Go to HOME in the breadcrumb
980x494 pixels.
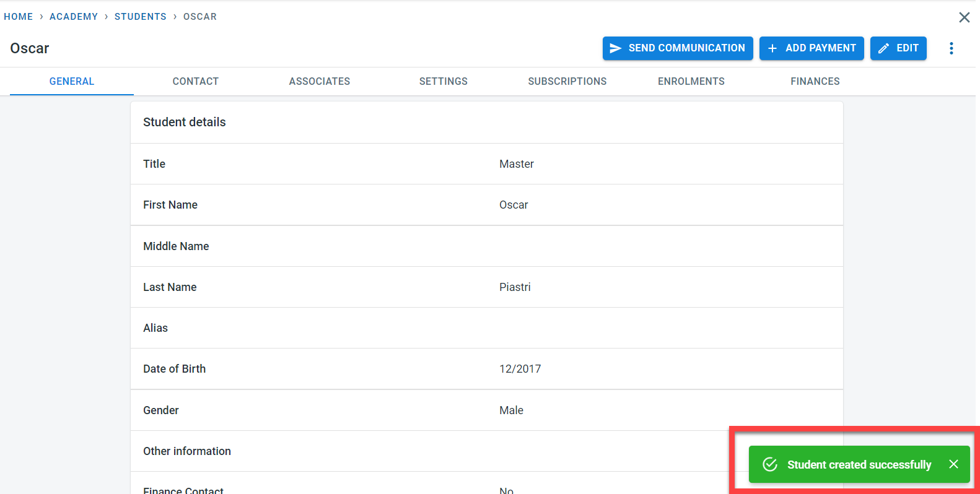19,17
